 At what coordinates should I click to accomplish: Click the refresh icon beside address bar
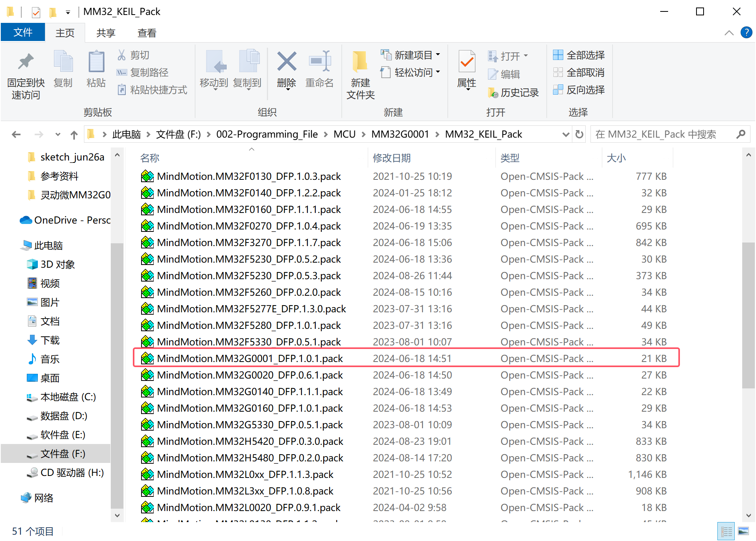(579, 134)
